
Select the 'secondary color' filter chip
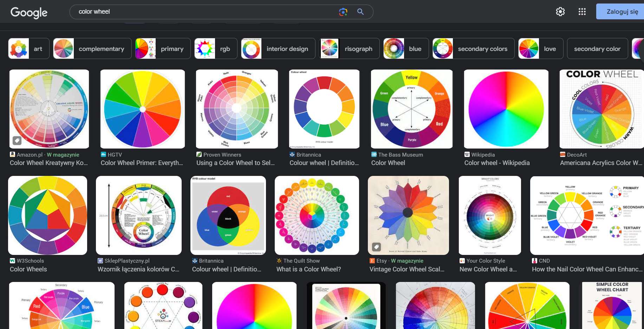click(x=598, y=48)
